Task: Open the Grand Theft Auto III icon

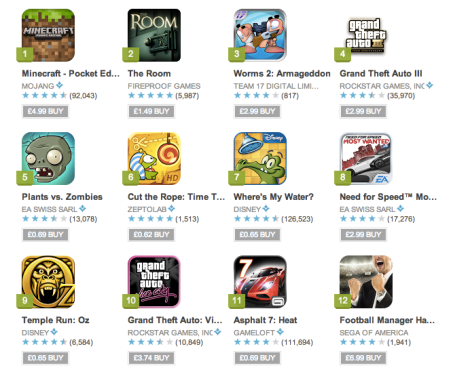Action: (366, 35)
